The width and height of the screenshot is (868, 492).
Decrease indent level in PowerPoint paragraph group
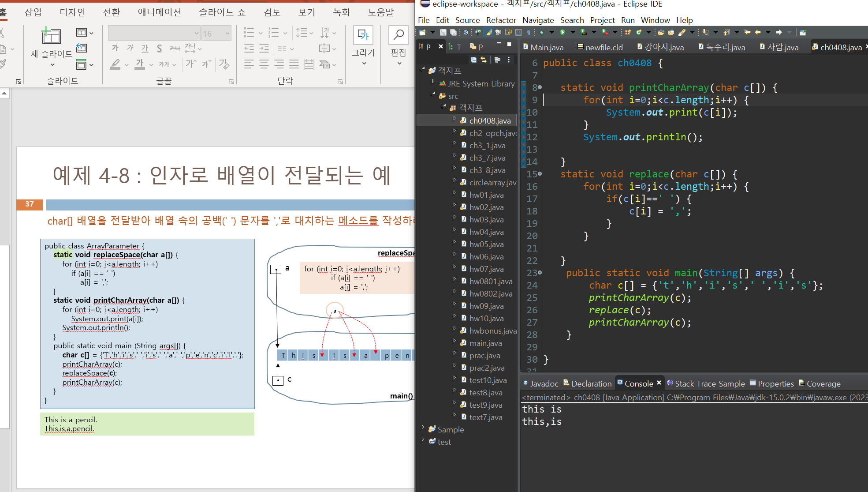(249, 49)
